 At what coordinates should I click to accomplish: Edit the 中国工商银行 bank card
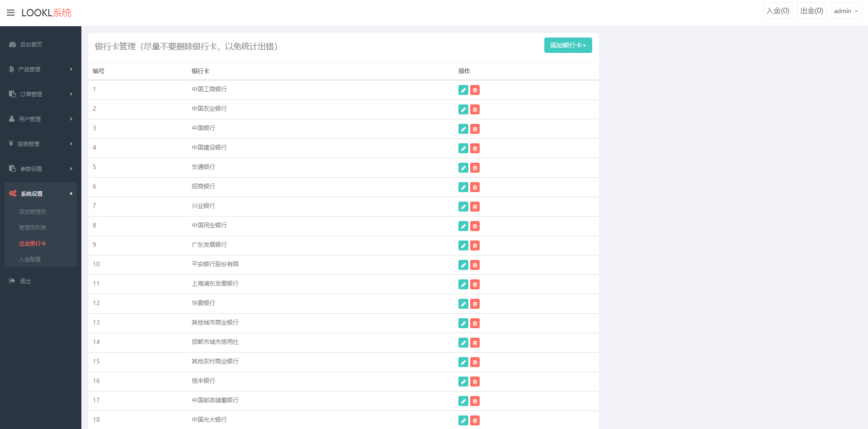(x=463, y=90)
